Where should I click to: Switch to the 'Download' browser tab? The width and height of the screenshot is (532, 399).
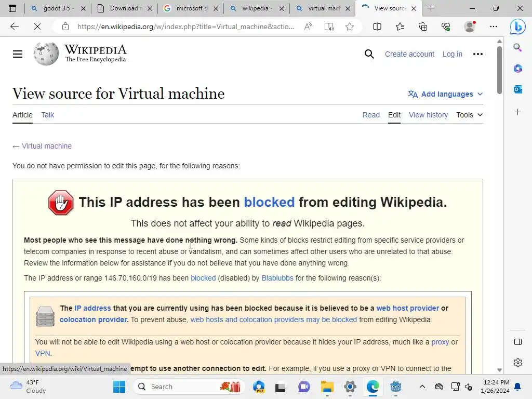click(x=125, y=8)
